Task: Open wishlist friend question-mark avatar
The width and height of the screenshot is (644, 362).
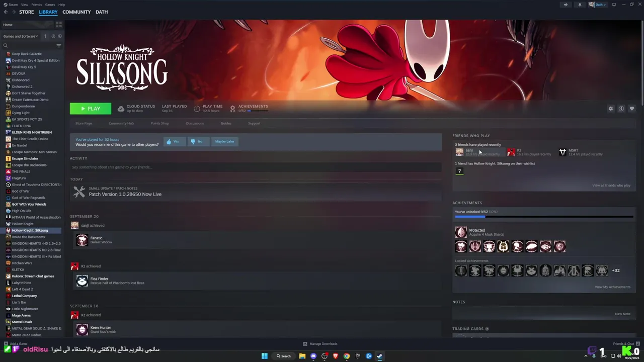Action: click(459, 171)
